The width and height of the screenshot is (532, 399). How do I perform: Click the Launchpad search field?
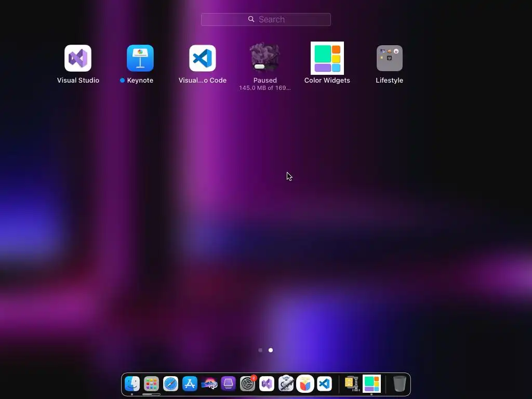click(x=266, y=19)
